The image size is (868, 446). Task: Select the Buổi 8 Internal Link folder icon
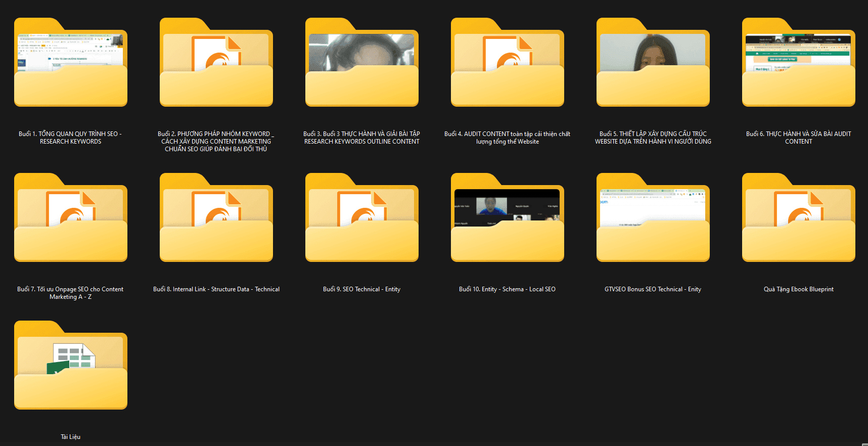click(x=216, y=217)
